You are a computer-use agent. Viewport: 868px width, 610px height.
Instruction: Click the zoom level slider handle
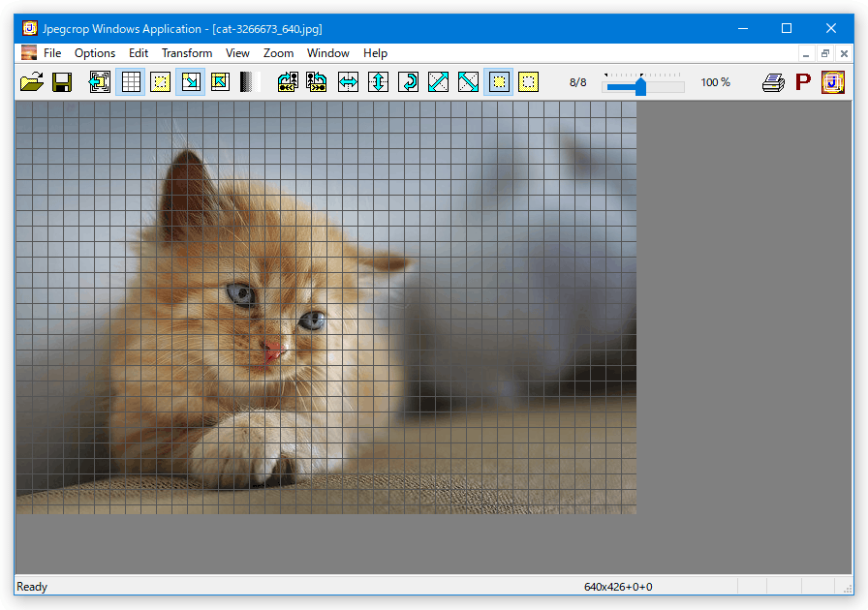coord(640,86)
